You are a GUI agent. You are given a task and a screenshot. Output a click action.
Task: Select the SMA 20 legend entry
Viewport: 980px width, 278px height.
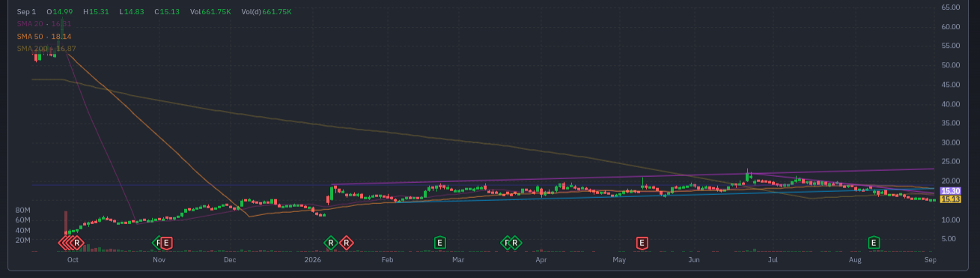click(x=44, y=24)
